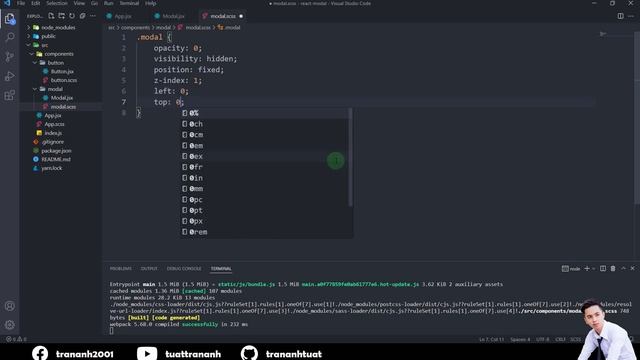The width and height of the screenshot is (640, 360).
Task: Open README.md in file tree
Action: pos(56,159)
